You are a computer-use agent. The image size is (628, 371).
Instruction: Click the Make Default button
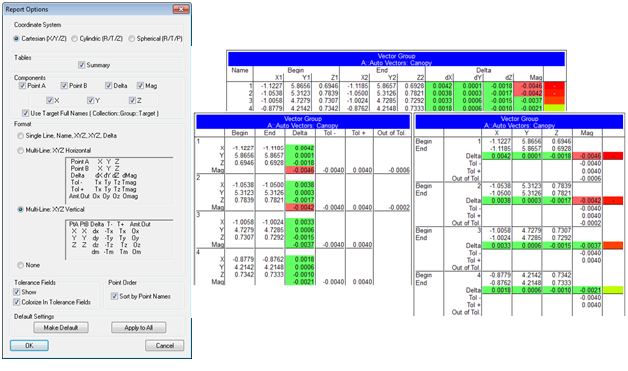click(61, 328)
